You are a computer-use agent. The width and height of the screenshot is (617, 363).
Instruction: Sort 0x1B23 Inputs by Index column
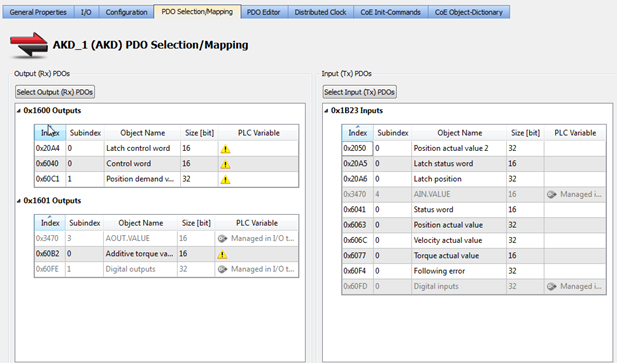(x=358, y=133)
